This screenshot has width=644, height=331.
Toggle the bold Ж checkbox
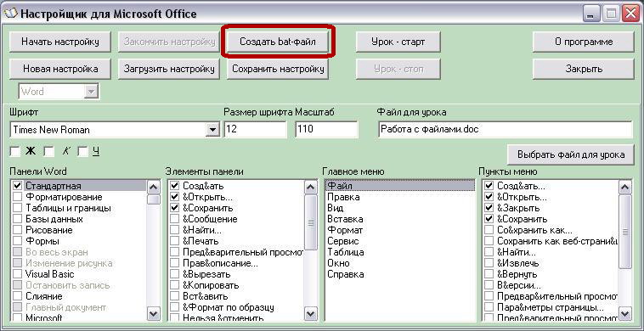click(x=14, y=152)
